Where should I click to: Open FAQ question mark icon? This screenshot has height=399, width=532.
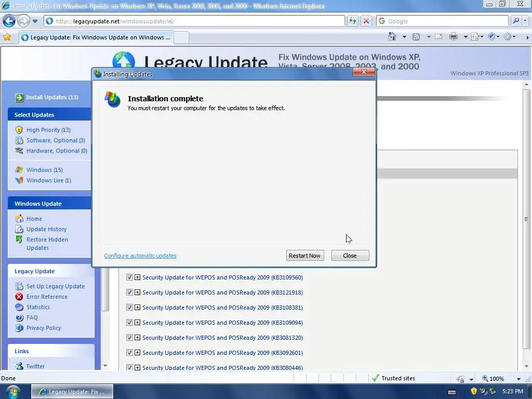coord(19,317)
